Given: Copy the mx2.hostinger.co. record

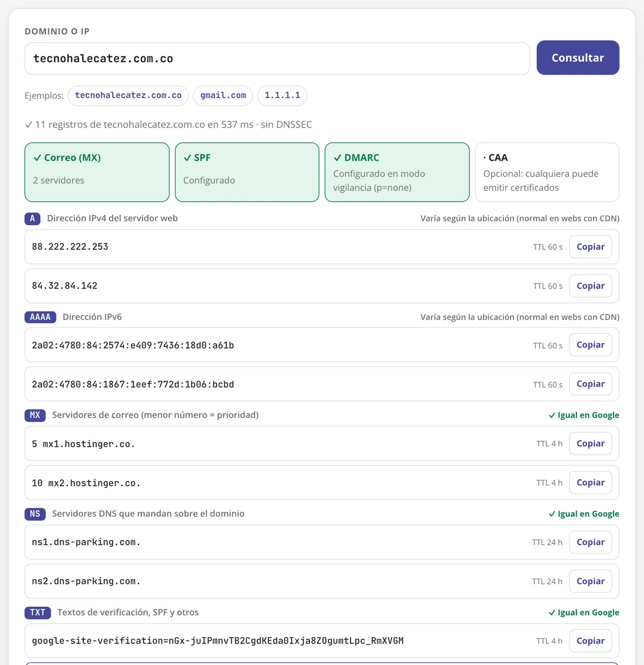Looking at the screenshot, I should pyautogui.click(x=590, y=483).
